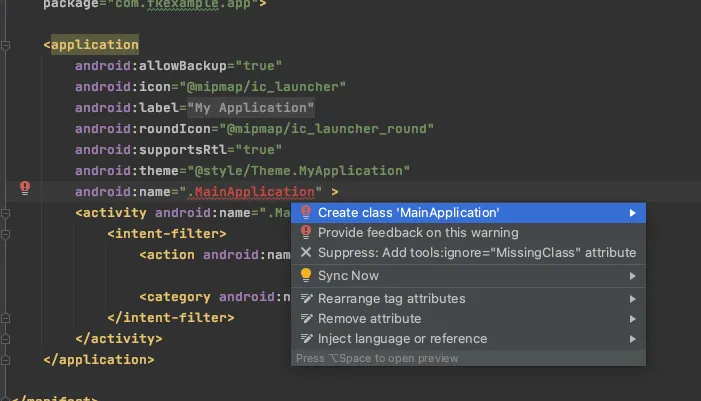Click the closing </activity> tag
Image resolution: width=701 pixels, height=401 pixels.
pyautogui.click(x=119, y=339)
